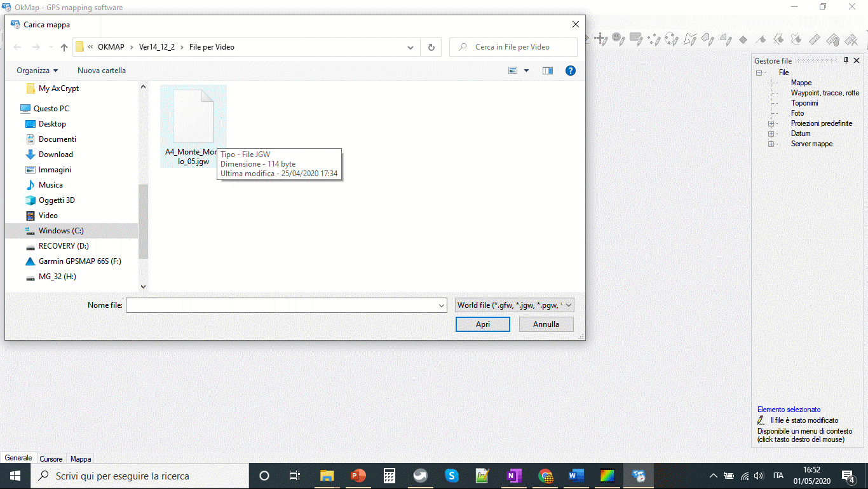This screenshot has height=489, width=868.
Task: Go back in Carica mappa dialog
Action: tap(17, 47)
